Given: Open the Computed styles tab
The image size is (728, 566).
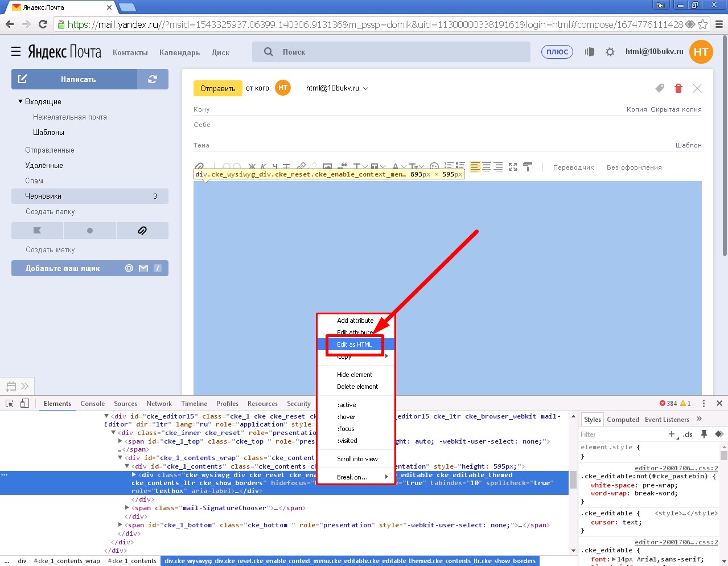Looking at the screenshot, I should [623, 420].
